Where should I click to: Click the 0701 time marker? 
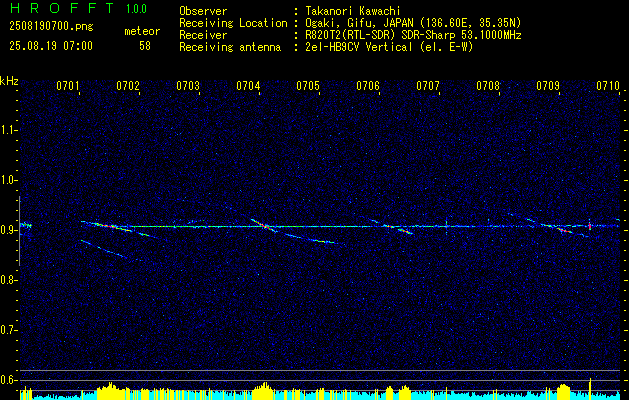click(x=68, y=85)
